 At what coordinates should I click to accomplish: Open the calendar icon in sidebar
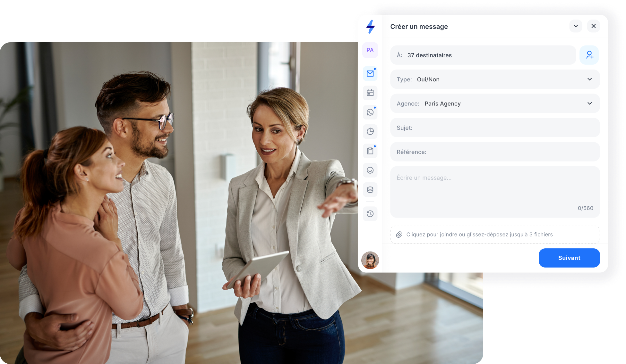[370, 93]
